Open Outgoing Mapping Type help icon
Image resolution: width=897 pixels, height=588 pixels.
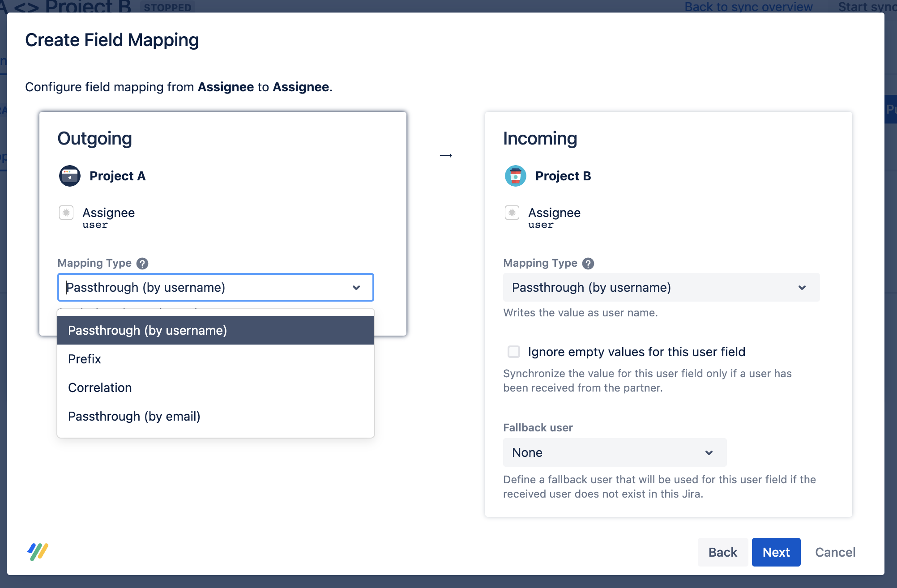click(x=142, y=264)
